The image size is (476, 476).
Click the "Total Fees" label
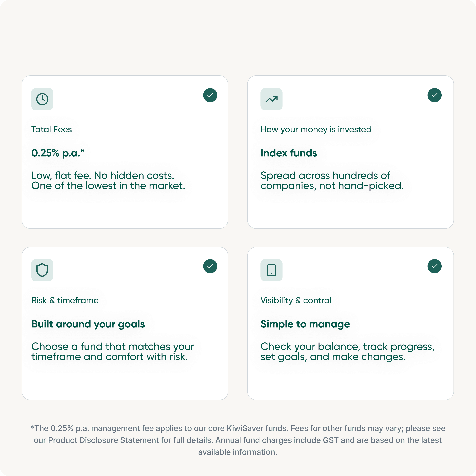point(51,129)
